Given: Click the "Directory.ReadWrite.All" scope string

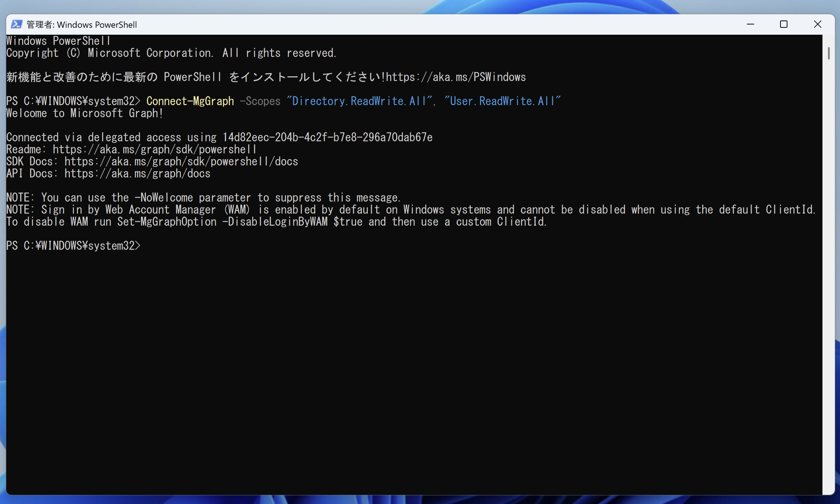Looking at the screenshot, I should (x=359, y=101).
